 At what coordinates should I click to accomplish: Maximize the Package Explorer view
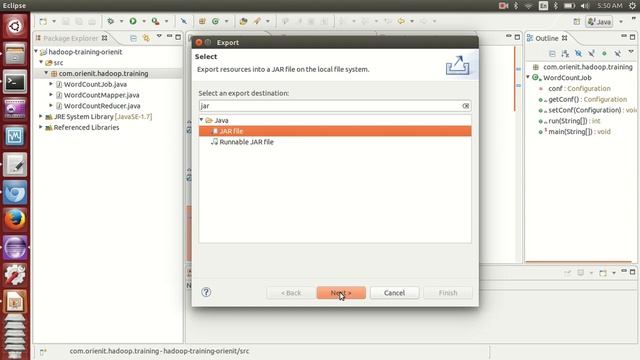tap(178, 37)
